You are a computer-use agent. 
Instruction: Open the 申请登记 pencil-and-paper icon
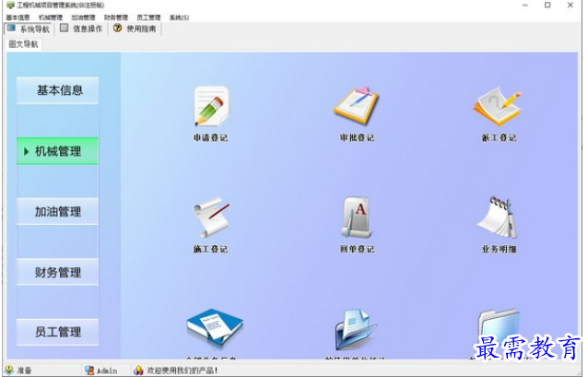(x=211, y=106)
